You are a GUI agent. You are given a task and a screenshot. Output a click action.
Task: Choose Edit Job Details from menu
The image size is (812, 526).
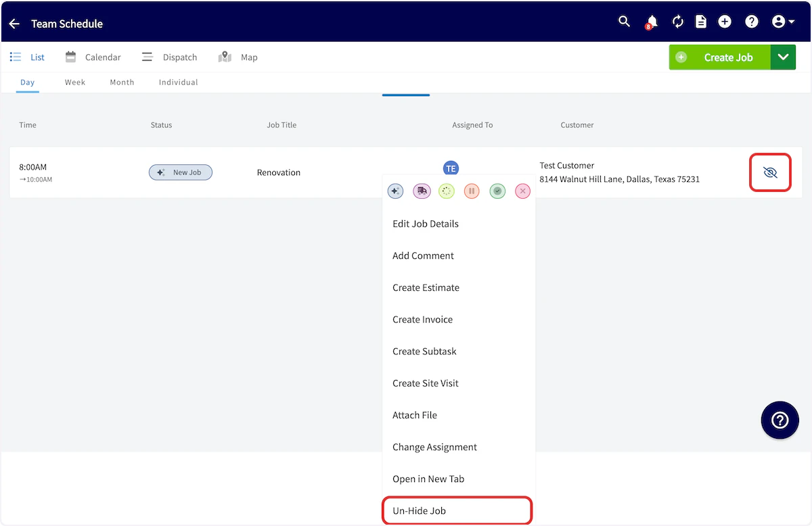(x=459, y=224)
